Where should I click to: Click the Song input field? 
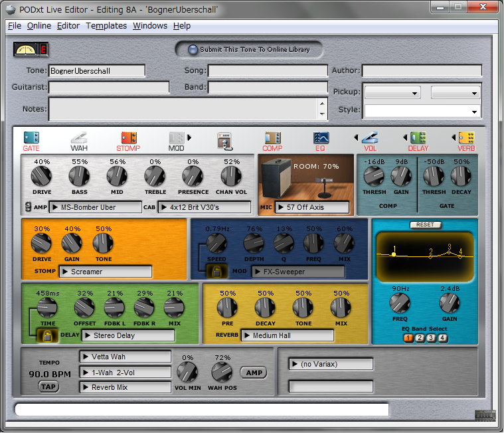click(x=268, y=70)
